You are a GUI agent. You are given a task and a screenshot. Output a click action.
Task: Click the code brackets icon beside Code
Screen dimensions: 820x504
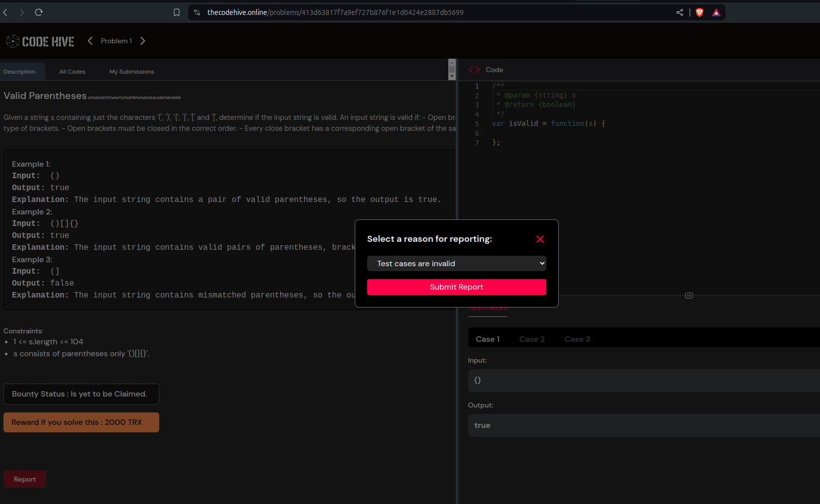(474, 70)
